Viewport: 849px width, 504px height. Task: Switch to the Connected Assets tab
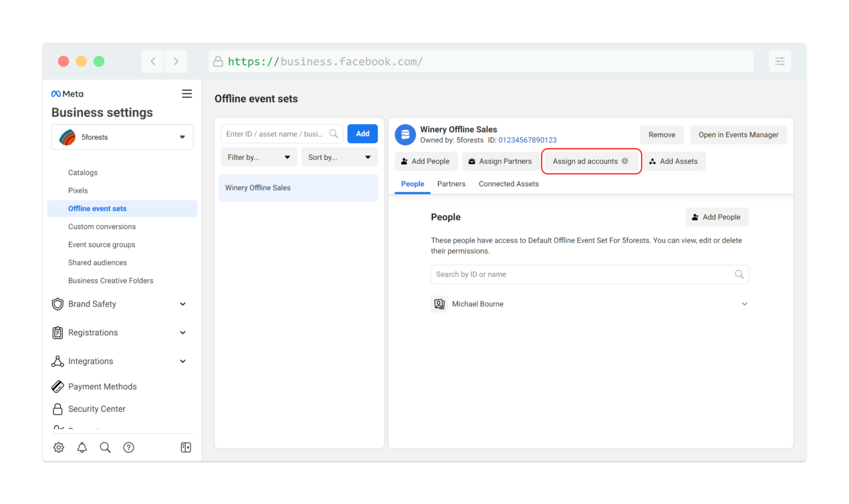click(509, 184)
